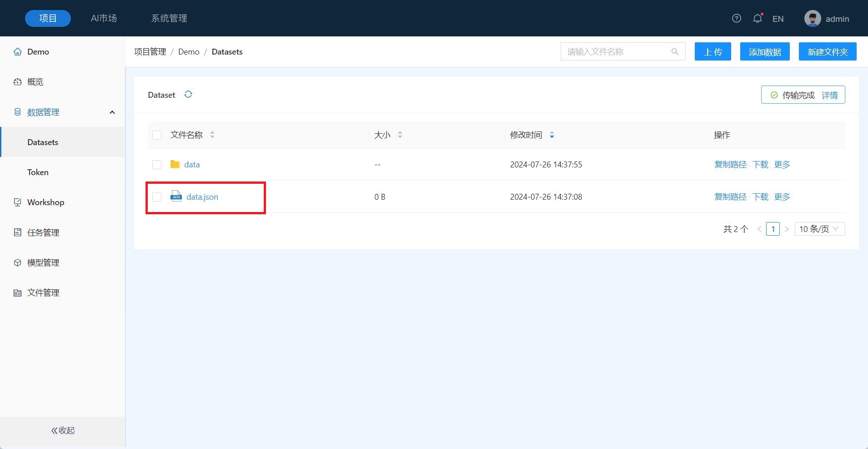Viewport: 868px width, 449px height.
Task: Focus the file name search field
Action: [x=616, y=52]
